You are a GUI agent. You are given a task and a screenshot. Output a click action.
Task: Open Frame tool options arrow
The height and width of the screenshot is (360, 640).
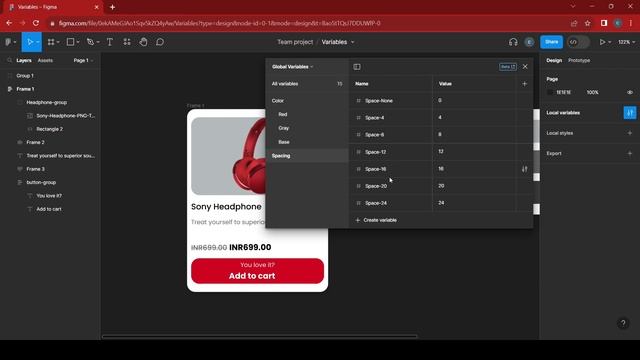pyautogui.click(x=58, y=42)
